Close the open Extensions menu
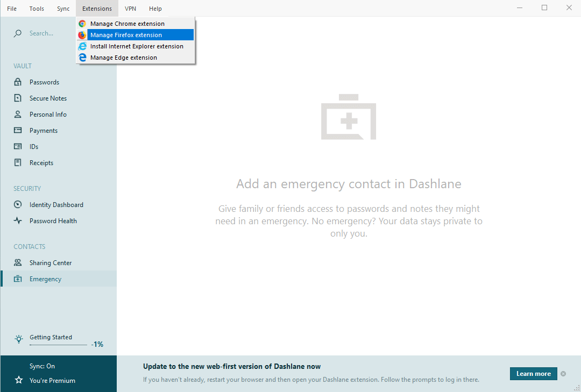Screen dimensions: 581x392 (x=97, y=9)
